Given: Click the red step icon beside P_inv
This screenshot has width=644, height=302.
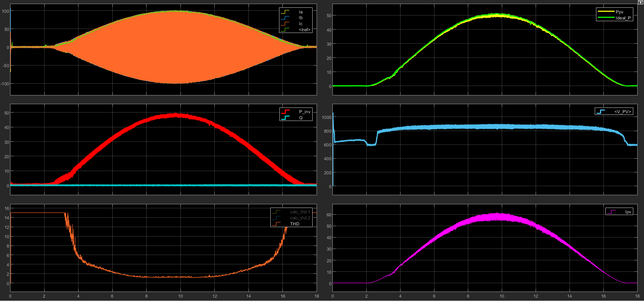Looking at the screenshot, I should pos(285,112).
